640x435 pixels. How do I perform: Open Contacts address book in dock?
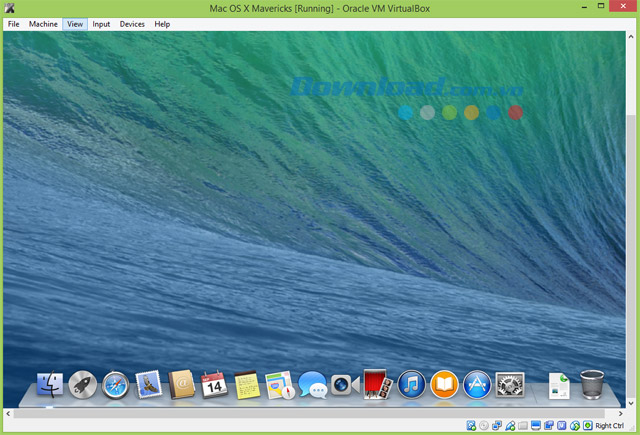pos(181,385)
